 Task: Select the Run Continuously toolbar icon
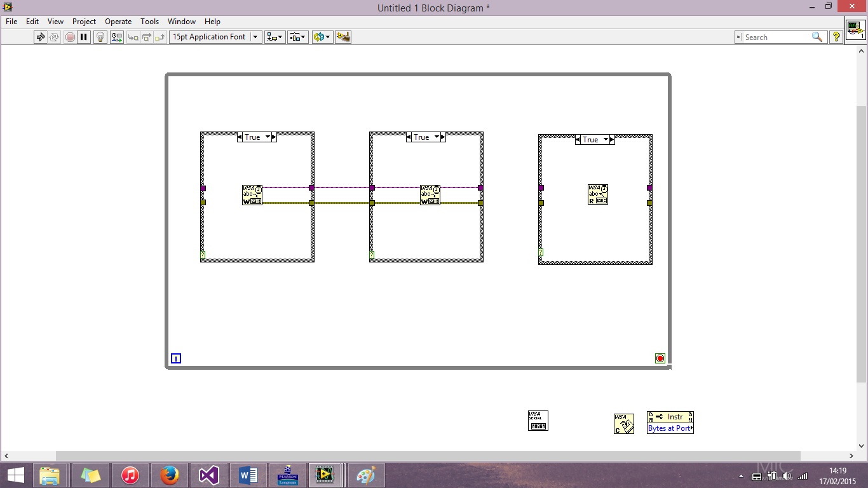pos(55,37)
